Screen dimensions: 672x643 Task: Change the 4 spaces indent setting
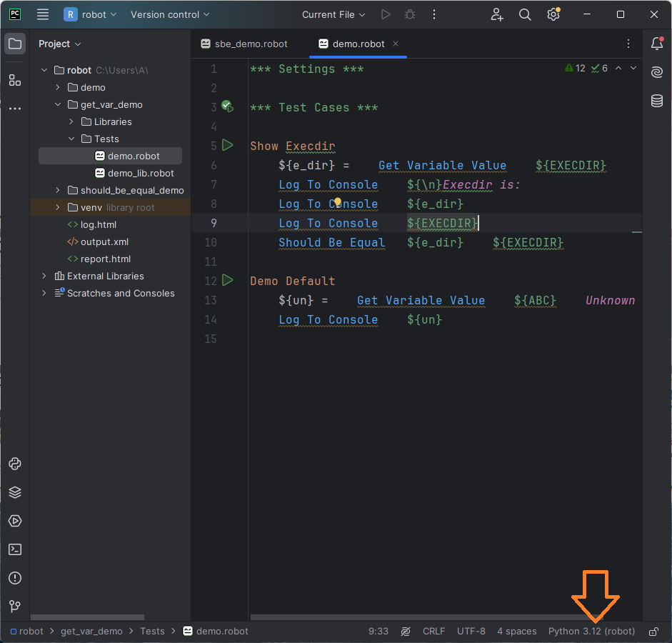[517, 632]
